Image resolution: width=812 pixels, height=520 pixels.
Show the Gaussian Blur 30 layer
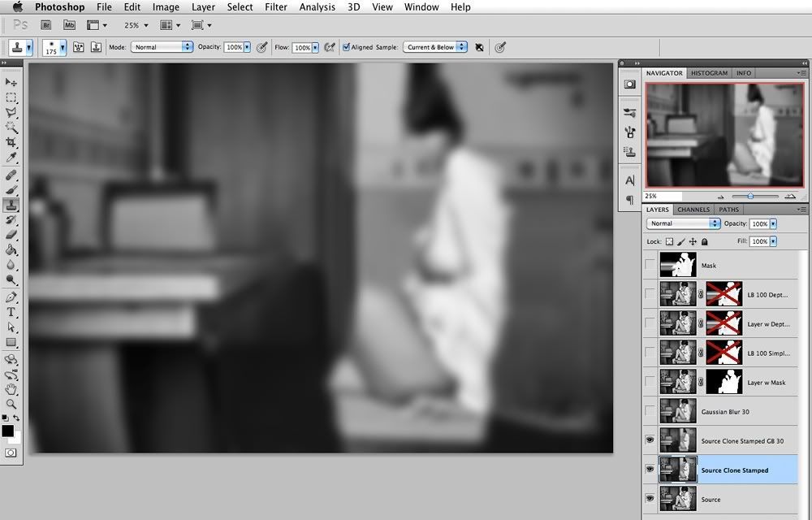pyautogui.click(x=649, y=411)
